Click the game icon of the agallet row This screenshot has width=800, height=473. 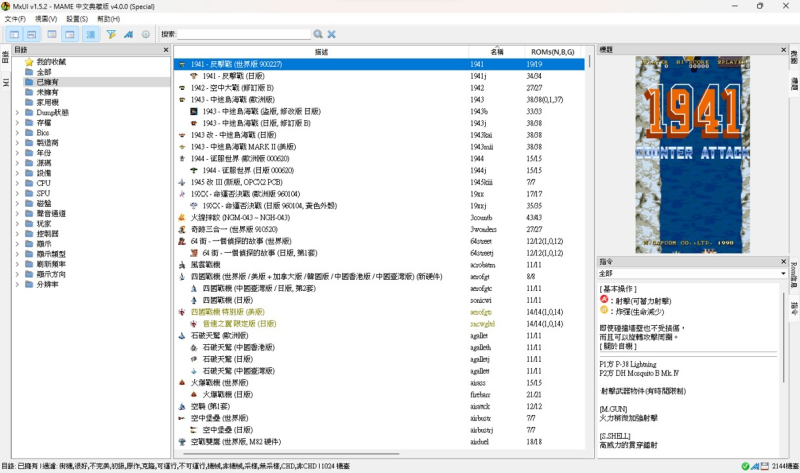182,335
